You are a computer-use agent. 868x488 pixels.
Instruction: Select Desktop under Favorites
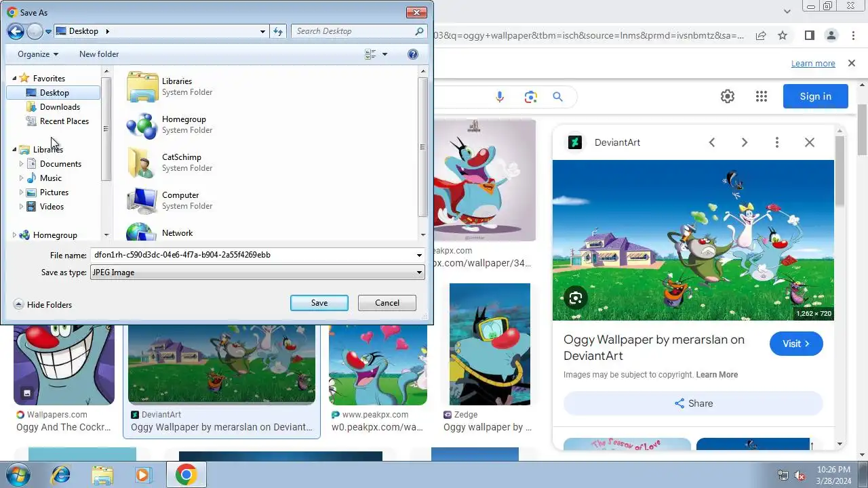pos(54,93)
